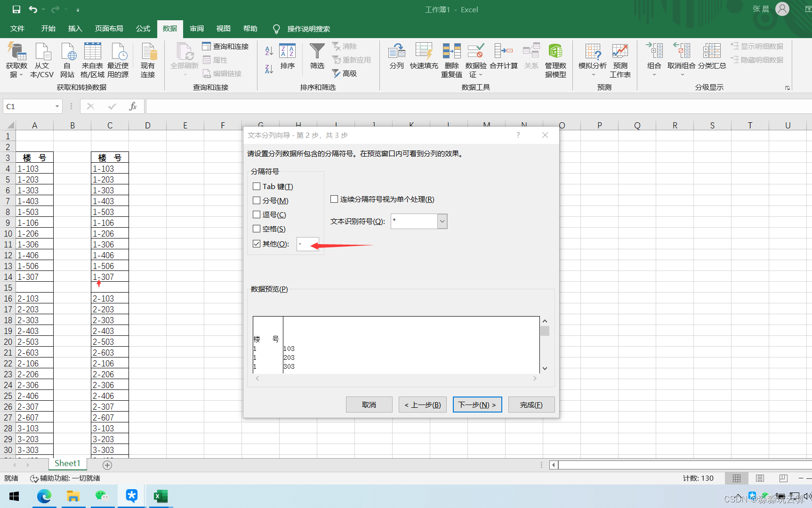Click 下一步(N) next button
The image size is (812, 508).
point(477,405)
